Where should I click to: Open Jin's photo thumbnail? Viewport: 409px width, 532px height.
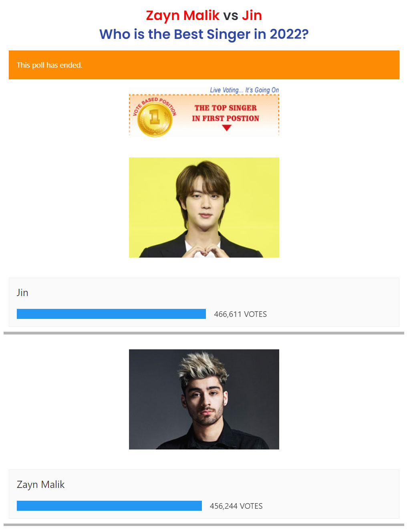pos(204,208)
